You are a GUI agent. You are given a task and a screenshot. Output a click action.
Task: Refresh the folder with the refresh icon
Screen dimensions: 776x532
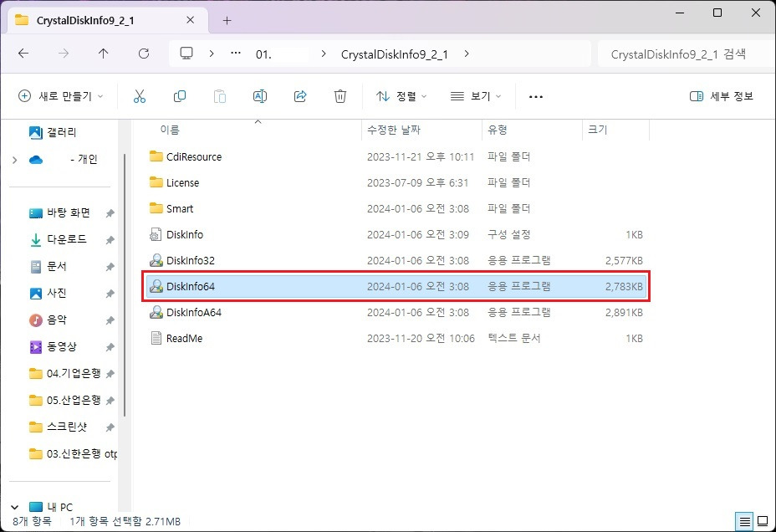click(x=143, y=53)
